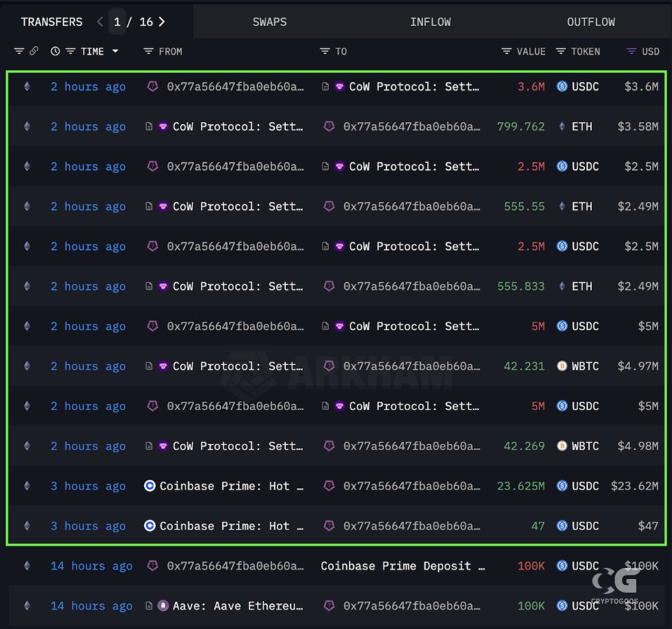Open '2 hours ago' link for 3.6M USDC
This screenshot has height=629, width=672.
(x=88, y=87)
